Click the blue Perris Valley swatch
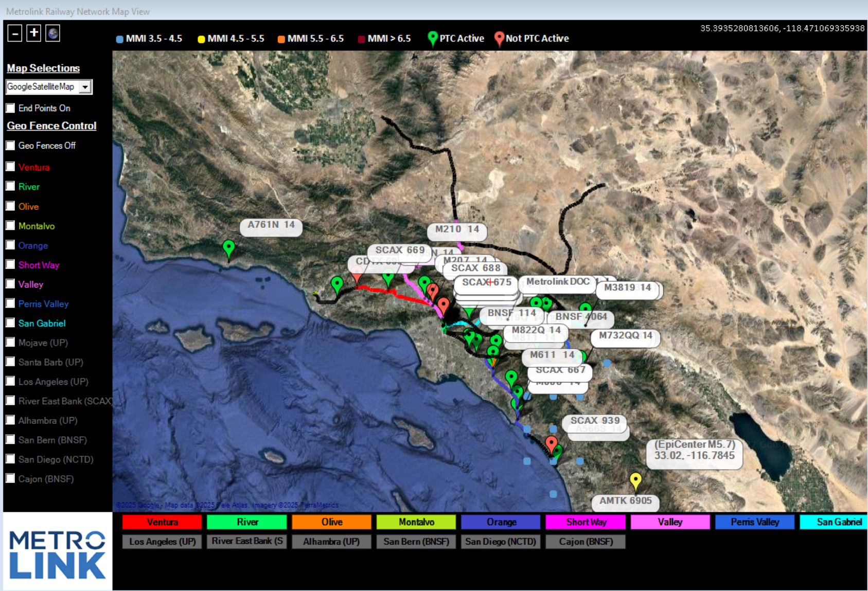Viewport: 868px width, 591px height. 755,522
